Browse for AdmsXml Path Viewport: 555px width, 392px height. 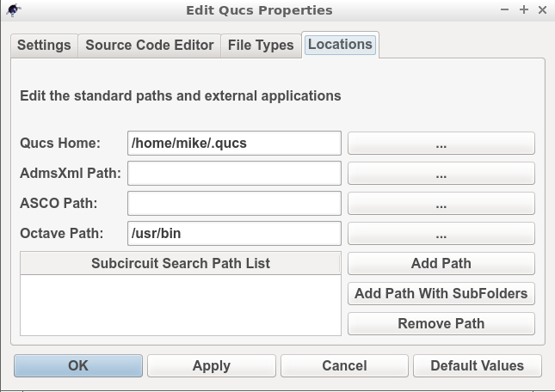[x=441, y=173]
